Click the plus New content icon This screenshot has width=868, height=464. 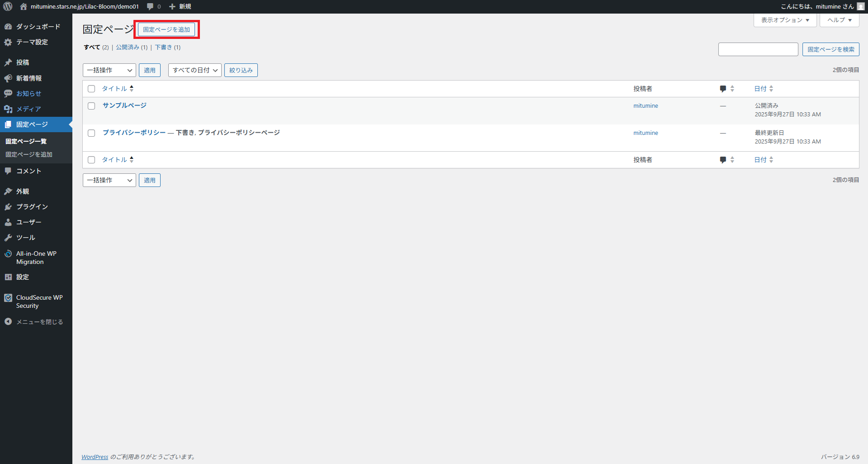coord(172,6)
